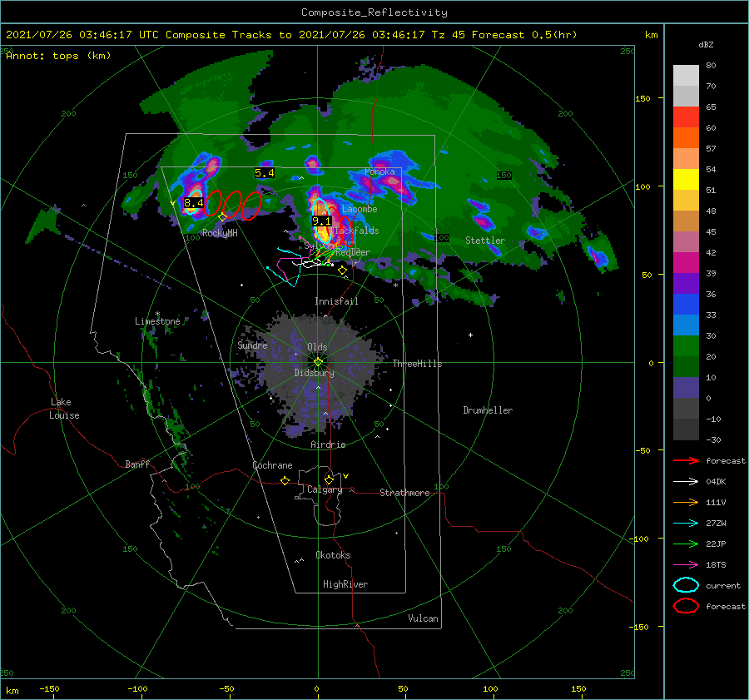Click the Strathmore town label
This screenshot has width=749, height=700.
point(404,493)
